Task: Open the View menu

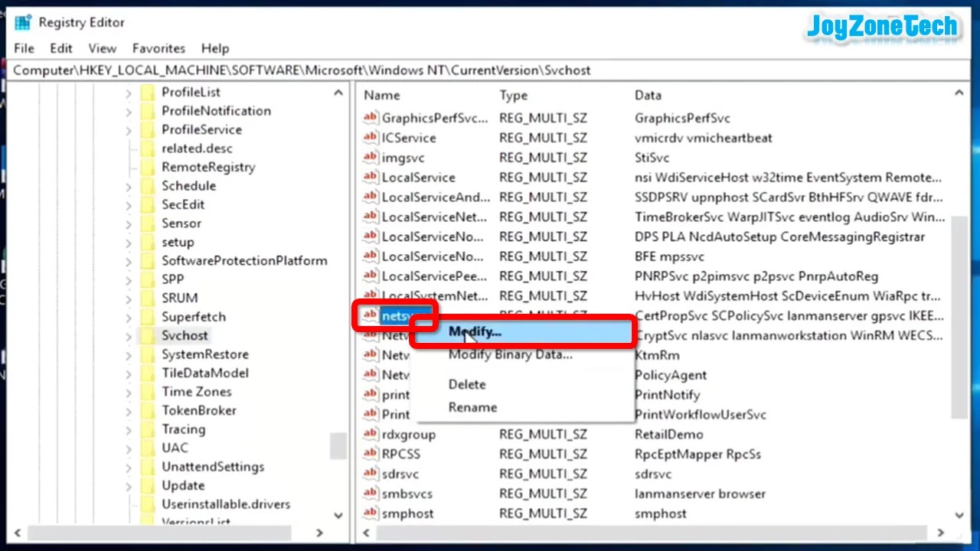Action: pos(103,48)
